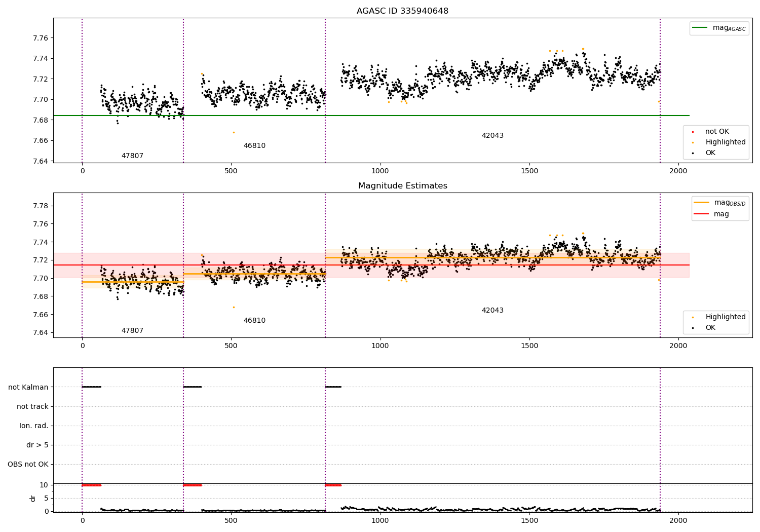Click the 'Highlighted' legend entry in Magnitude Estimates plot
This screenshot has height=532, width=760.
pos(725,317)
